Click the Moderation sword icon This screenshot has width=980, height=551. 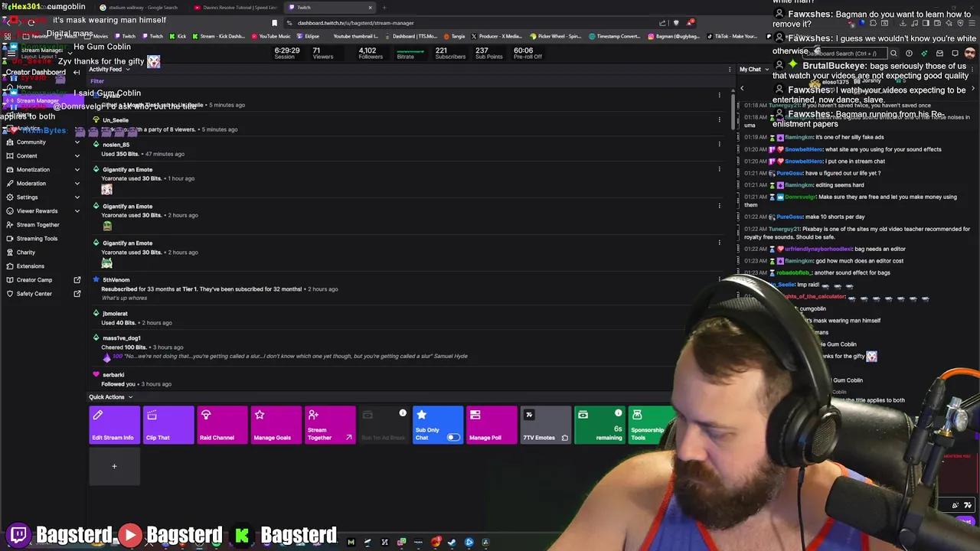9,184
